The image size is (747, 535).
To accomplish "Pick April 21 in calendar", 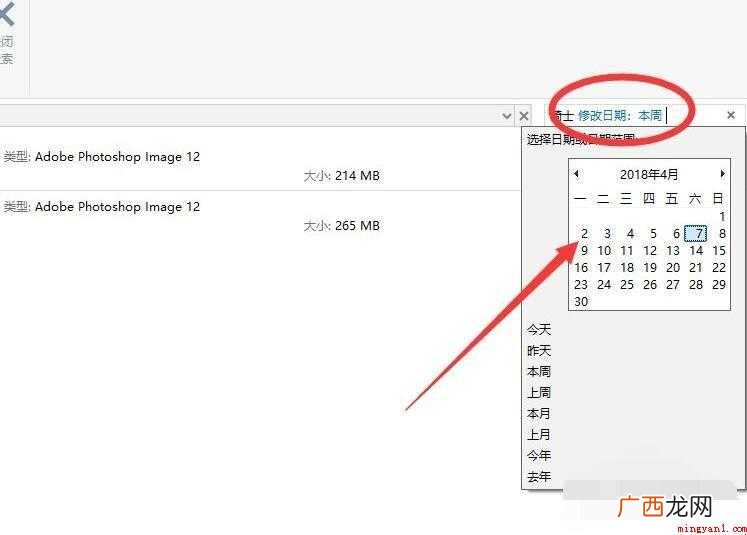I will coord(696,268).
